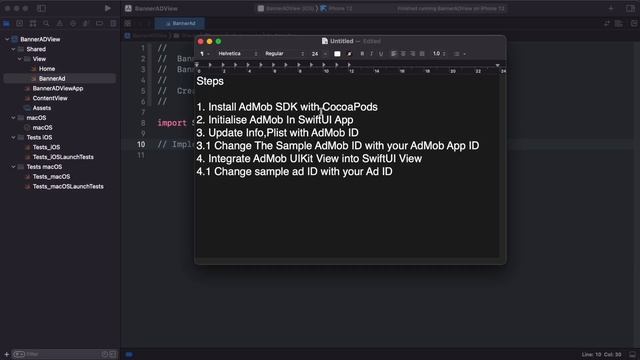Open the report navigator icon
640x360 pixels.
point(113,24)
